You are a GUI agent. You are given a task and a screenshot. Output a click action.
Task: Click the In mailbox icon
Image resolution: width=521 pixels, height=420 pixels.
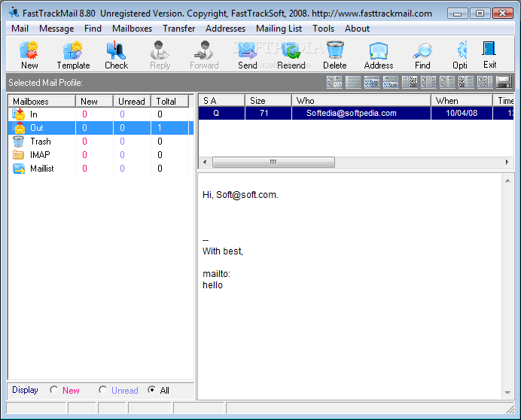point(19,114)
